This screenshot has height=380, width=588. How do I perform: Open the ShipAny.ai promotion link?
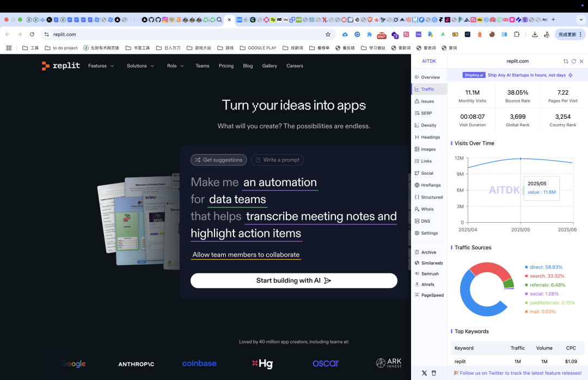pos(518,75)
